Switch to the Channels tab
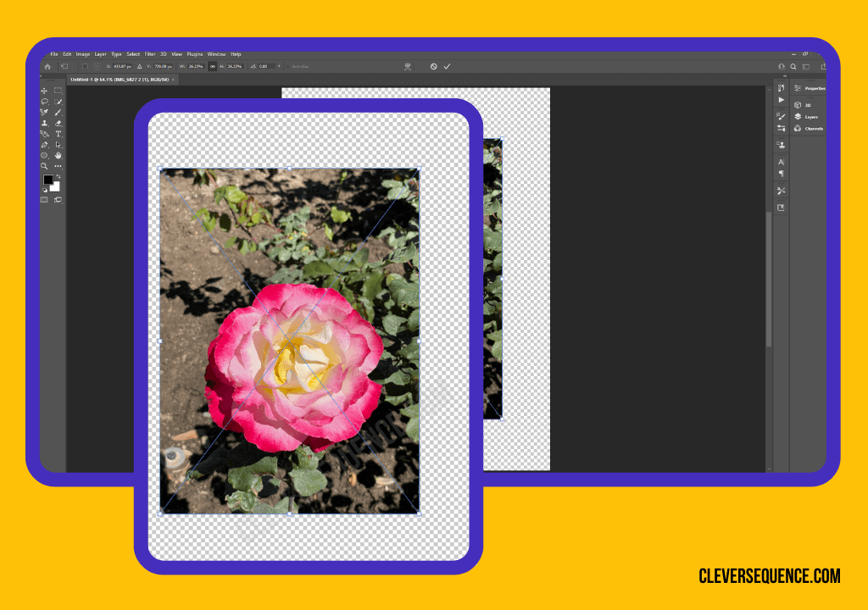Image resolution: width=868 pixels, height=610 pixels. [813, 128]
